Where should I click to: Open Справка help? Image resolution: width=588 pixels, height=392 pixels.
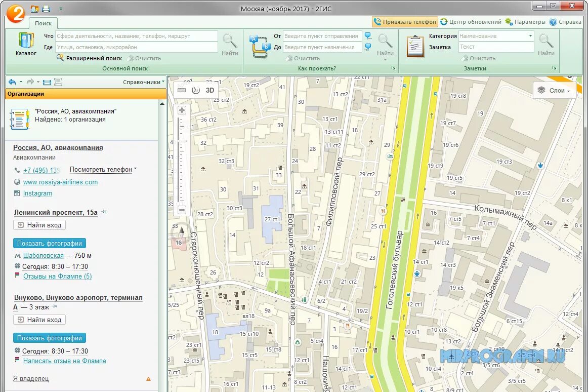(x=565, y=22)
